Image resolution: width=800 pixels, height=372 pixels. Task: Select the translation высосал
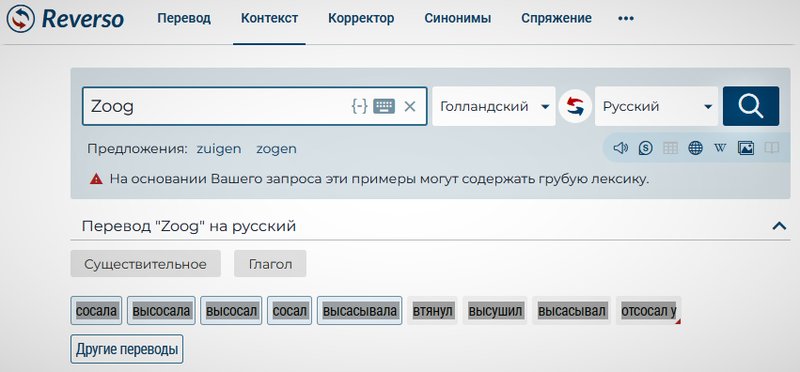(x=231, y=310)
